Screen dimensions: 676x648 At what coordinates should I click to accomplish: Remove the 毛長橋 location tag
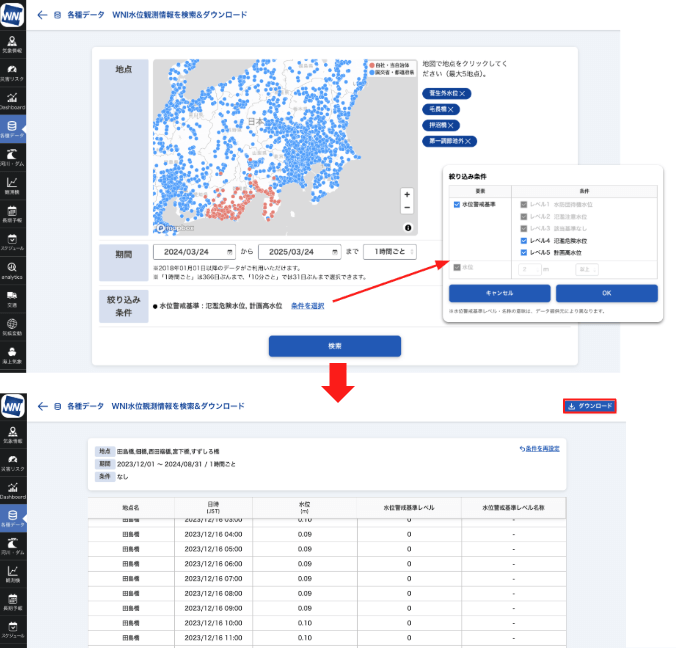click(452, 109)
